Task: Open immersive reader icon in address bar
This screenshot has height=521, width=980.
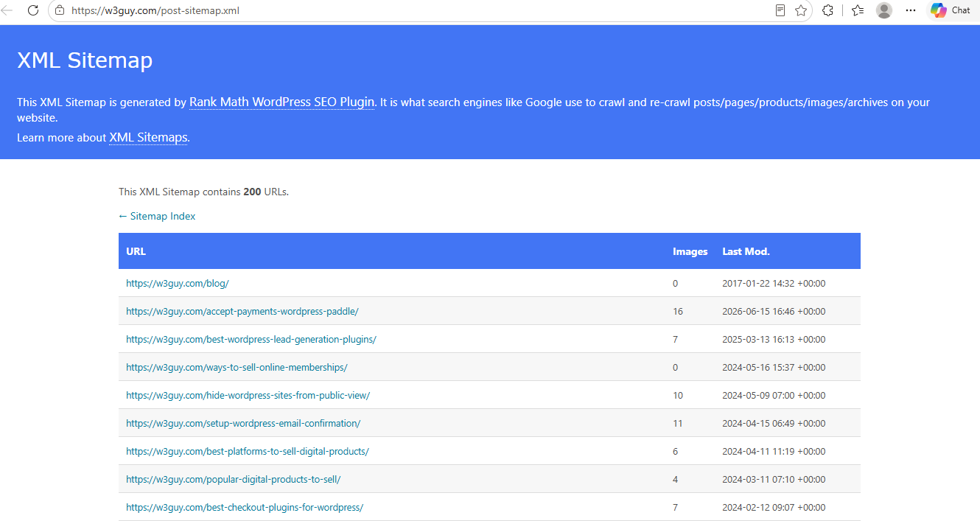Action: coord(780,10)
